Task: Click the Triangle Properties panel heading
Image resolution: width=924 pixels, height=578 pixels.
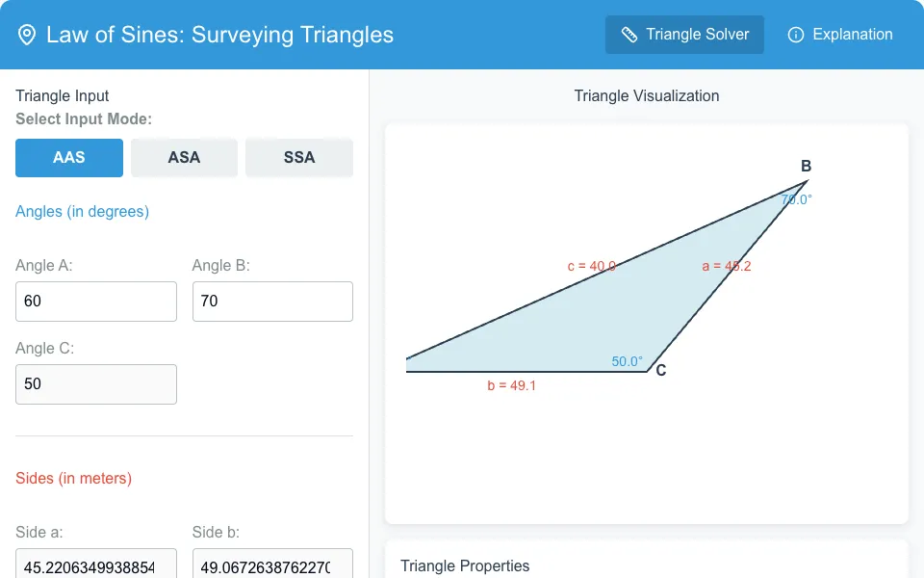Action: coord(465,566)
